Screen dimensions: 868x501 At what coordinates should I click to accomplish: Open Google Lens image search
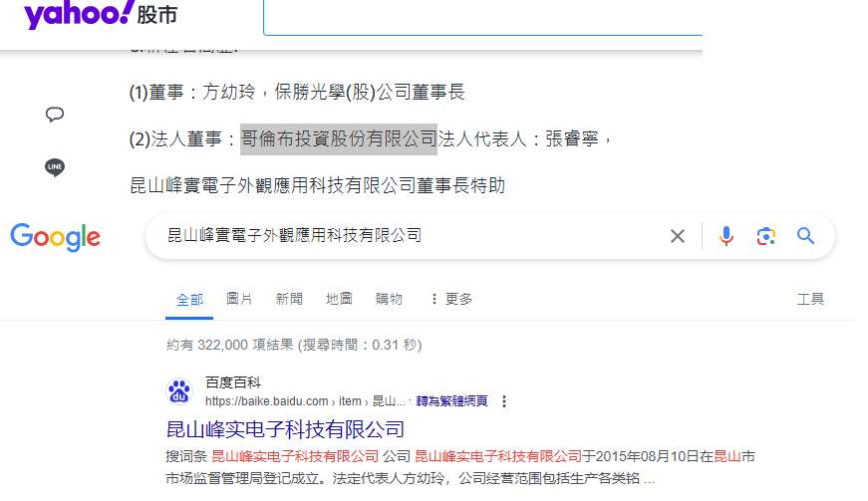[765, 236]
